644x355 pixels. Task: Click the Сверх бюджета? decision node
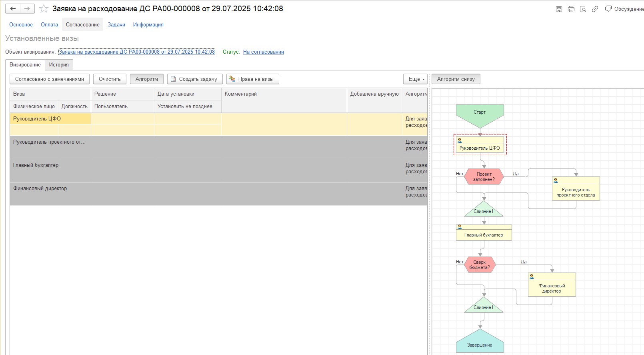(480, 265)
